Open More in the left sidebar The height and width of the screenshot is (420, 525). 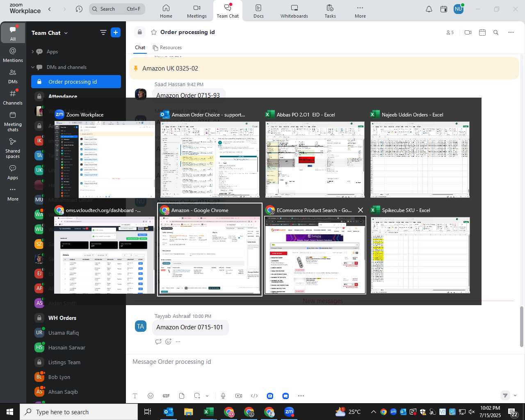(x=13, y=194)
